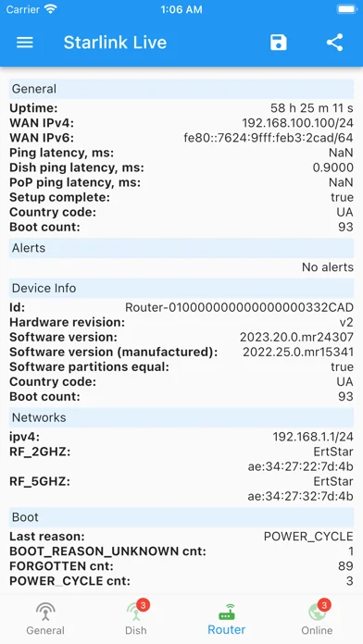Tap the Device Info section header
This screenshot has width=363, height=644.
click(181, 288)
